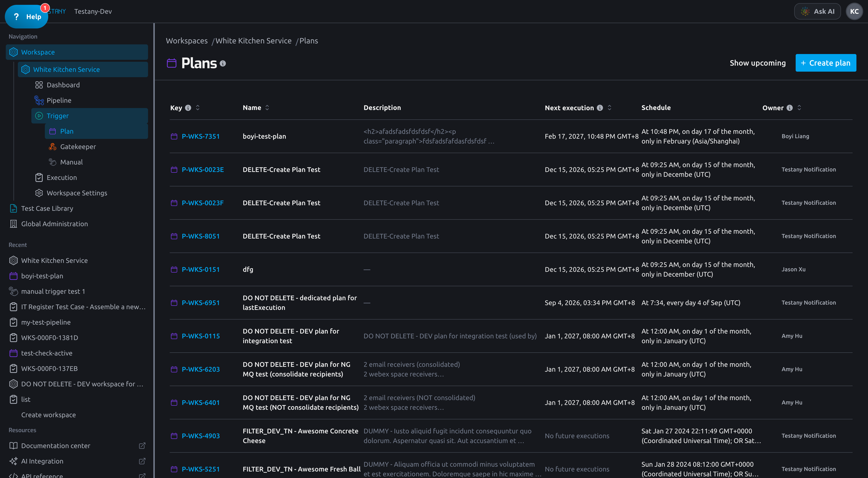The image size is (868, 478).
Task: Open the Help widget
Action: [27, 16]
